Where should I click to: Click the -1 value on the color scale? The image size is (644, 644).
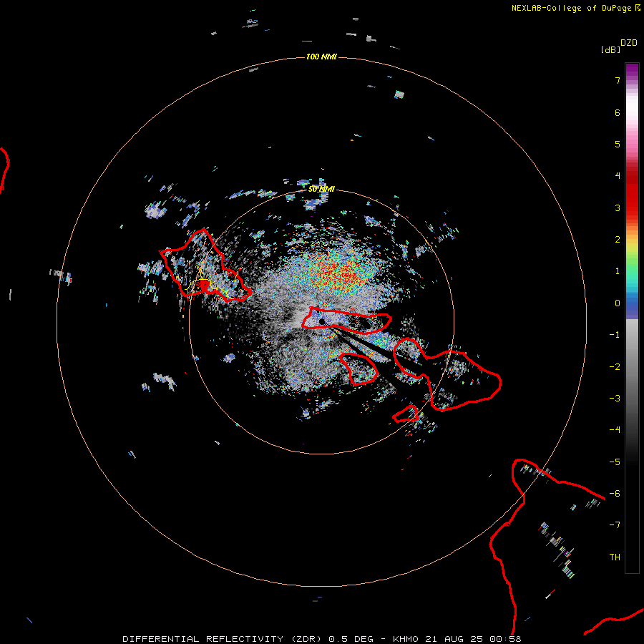tap(615, 335)
